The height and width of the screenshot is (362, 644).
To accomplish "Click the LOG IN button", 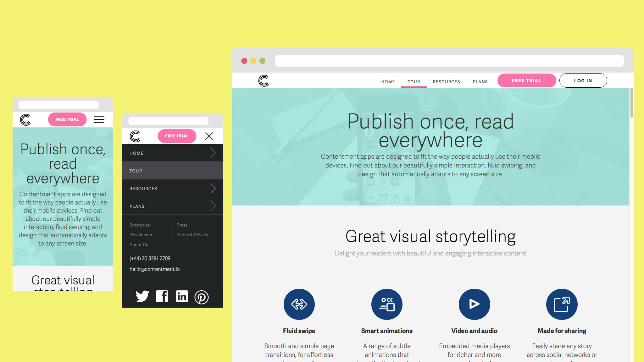I will tap(583, 81).
